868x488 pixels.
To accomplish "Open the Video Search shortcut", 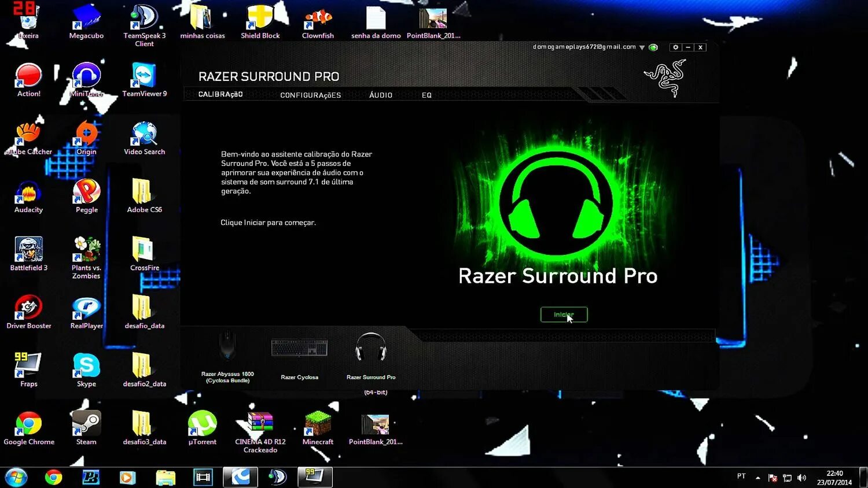I will click(144, 138).
